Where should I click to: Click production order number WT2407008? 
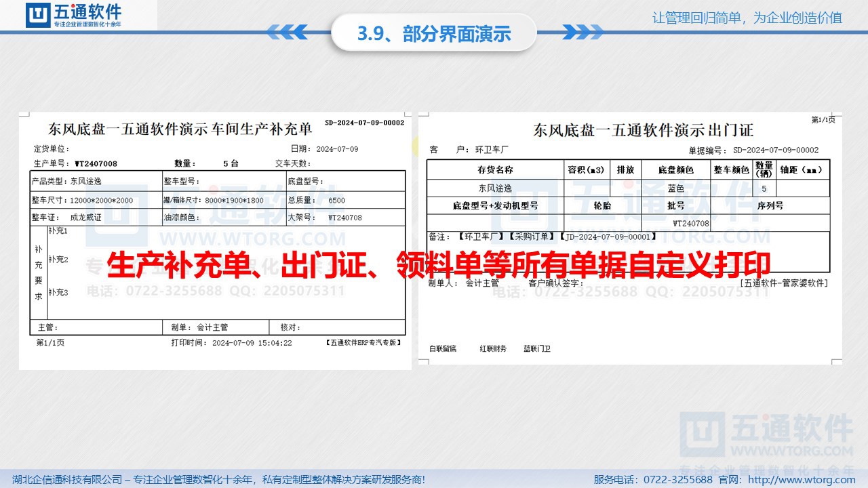tap(96, 163)
